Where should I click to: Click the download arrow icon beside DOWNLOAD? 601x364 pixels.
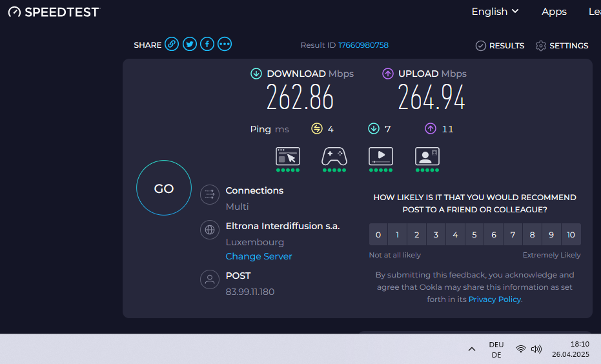coord(256,74)
